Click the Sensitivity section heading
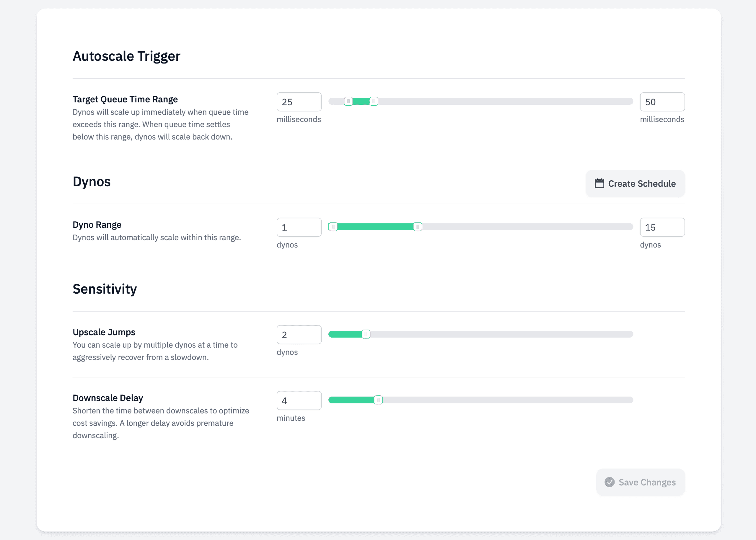The height and width of the screenshot is (540, 756). pos(105,289)
